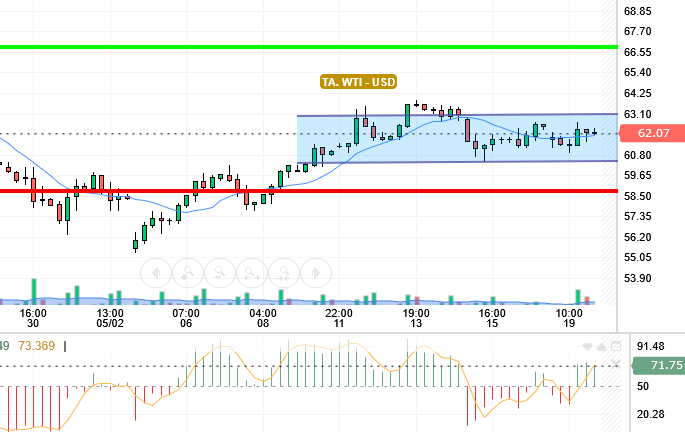Click the 91.48 indicator scale label
This screenshot has height=432, width=685.
pyautogui.click(x=650, y=346)
